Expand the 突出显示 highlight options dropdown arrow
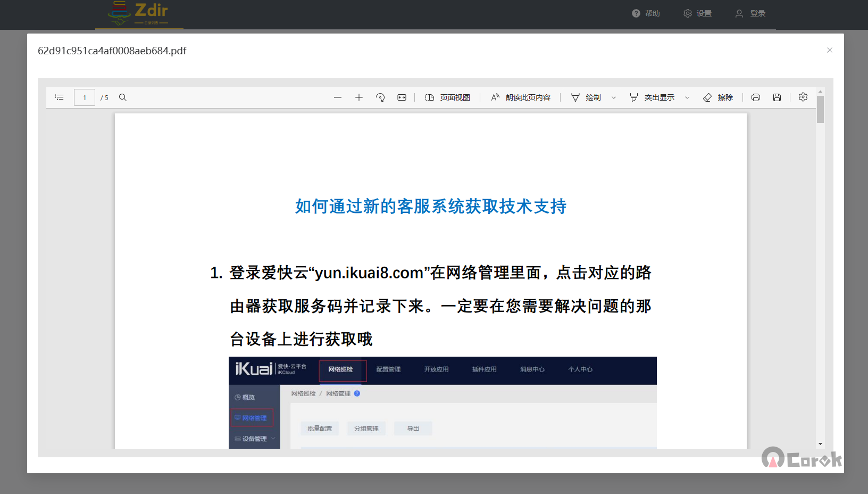The height and width of the screenshot is (494, 868). click(x=687, y=98)
